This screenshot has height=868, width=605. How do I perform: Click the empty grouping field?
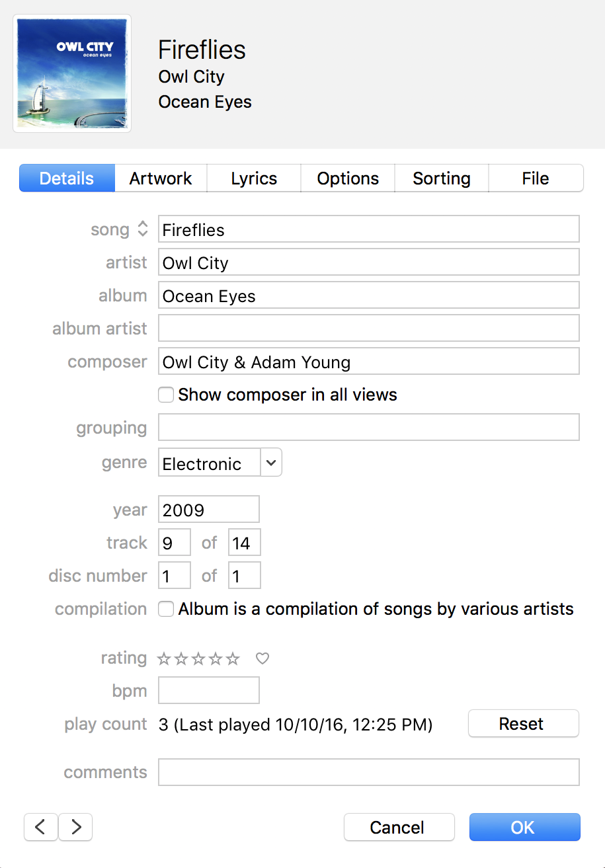coord(369,427)
